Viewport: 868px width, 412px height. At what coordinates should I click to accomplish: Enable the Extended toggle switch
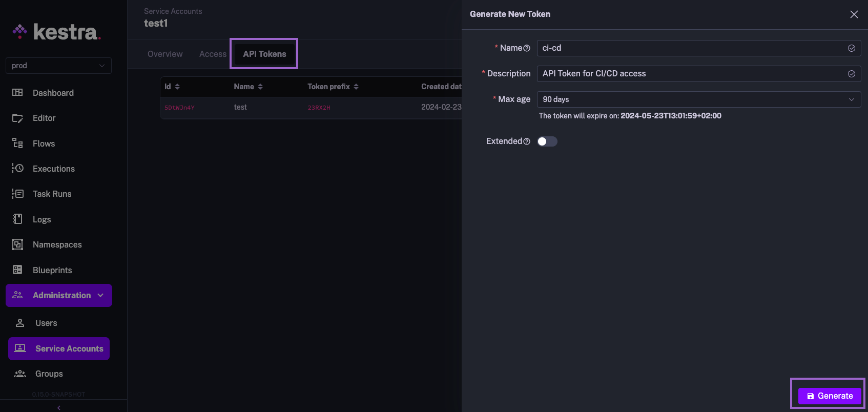point(547,141)
